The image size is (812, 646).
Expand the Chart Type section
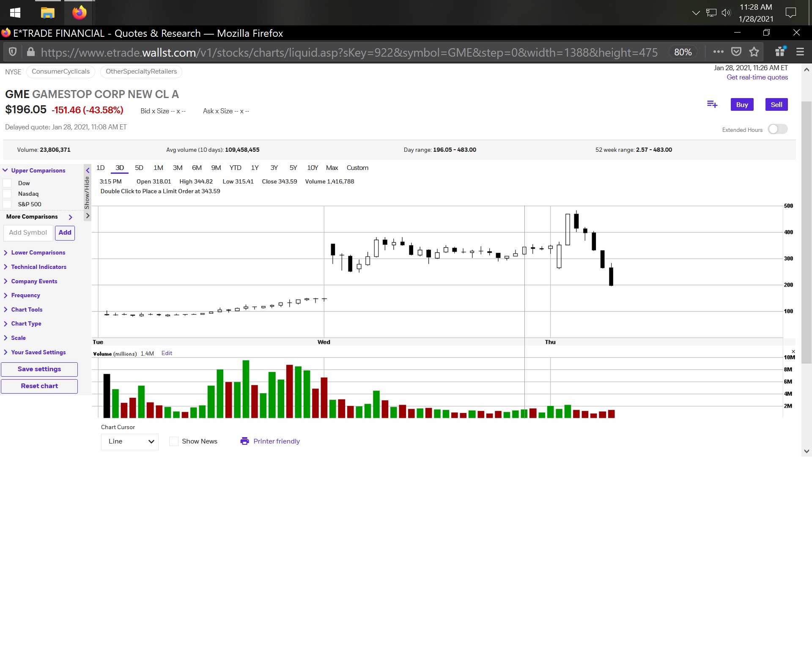26,323
